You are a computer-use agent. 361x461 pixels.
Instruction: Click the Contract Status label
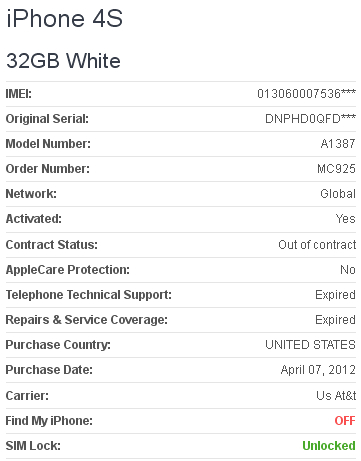pos(52,245)
